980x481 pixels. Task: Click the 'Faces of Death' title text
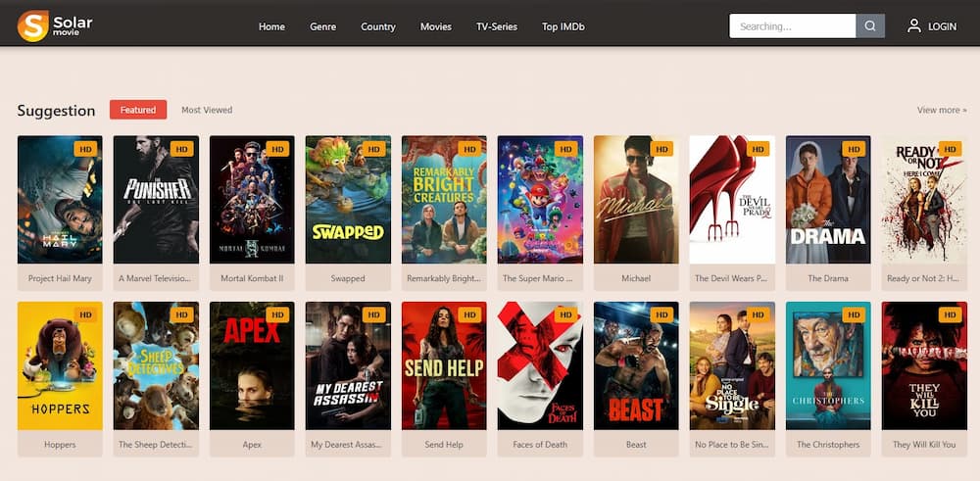[x=540, y=445]
